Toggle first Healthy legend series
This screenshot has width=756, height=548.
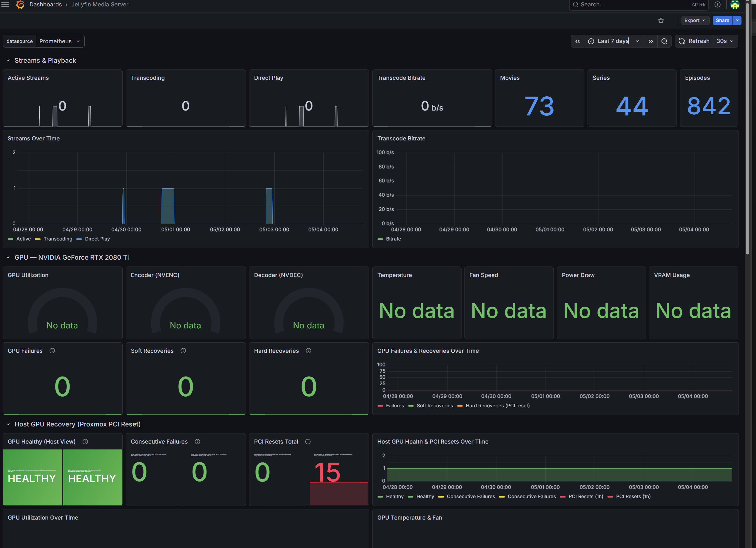tap(395, 496)
